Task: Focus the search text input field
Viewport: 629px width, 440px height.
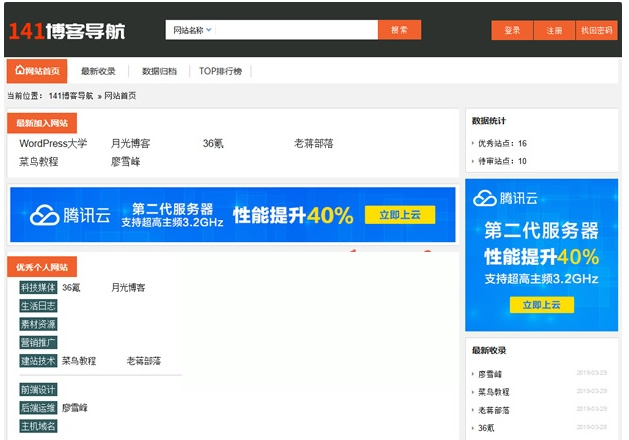Action: [296, 30]
